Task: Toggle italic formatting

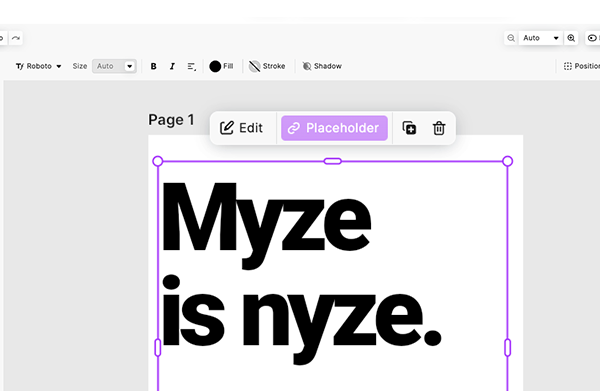Action: coord(172,66)
